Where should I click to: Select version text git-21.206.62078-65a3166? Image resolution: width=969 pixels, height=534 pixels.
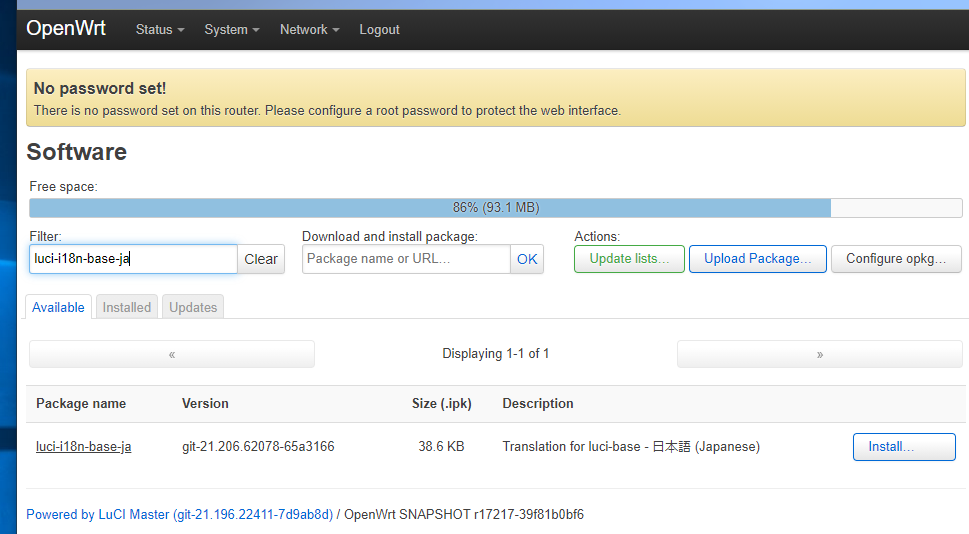[x=258, y=446]
